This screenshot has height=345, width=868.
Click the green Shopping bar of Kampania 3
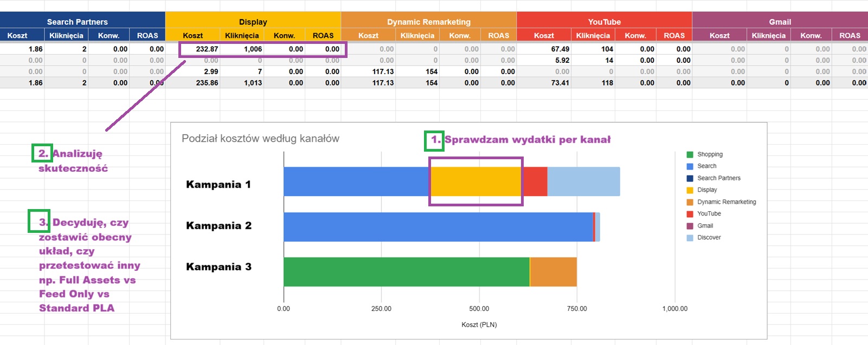(406, 272)
